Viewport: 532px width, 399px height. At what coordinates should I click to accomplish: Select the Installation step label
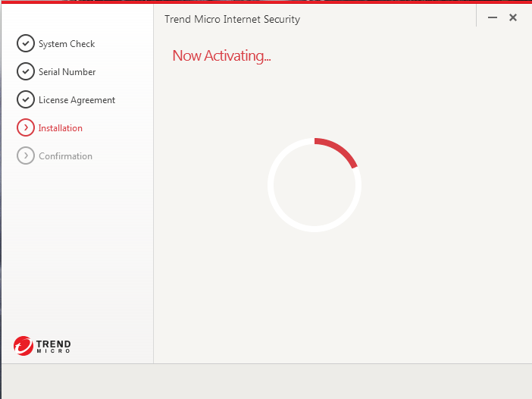click(61, 128)
